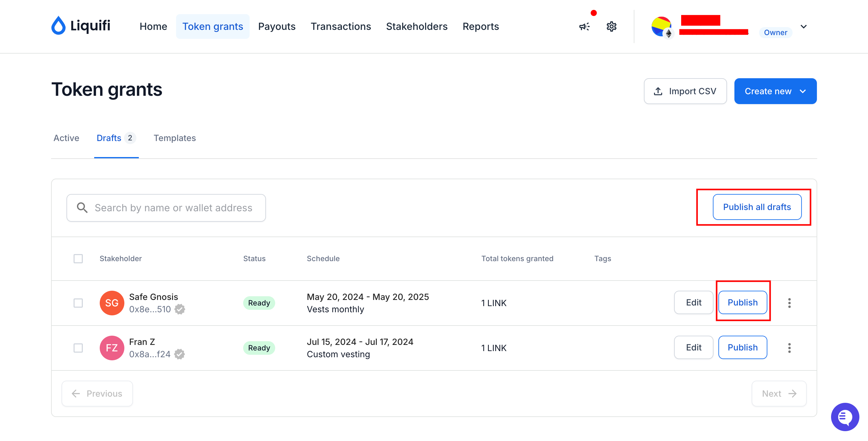Edit the Safe Gnosis grant
This screenshot has width=868, height=441.
[693, 302]
